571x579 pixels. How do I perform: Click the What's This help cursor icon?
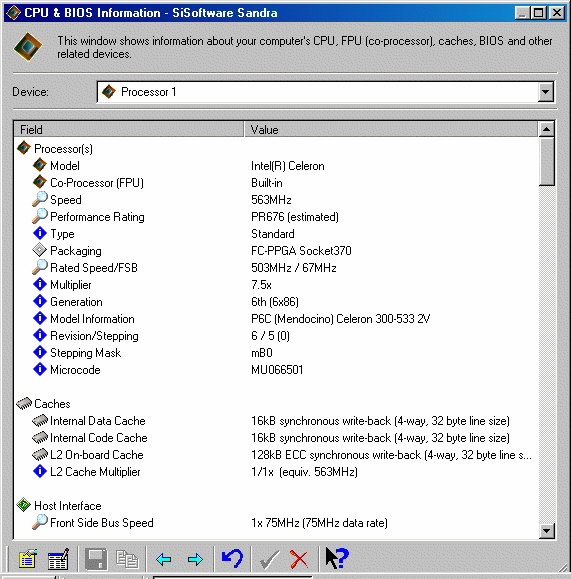pos(336,558)
